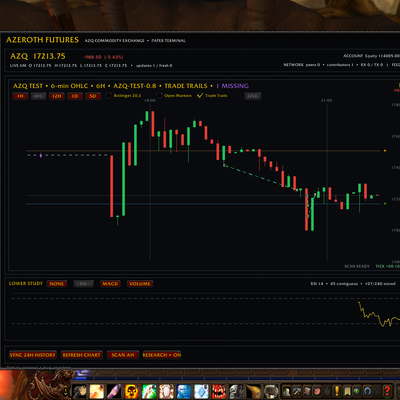Viewport: 400px width, 400px height.
Task: Click the purple '1 MISSING' label
Action: (232, 86)
